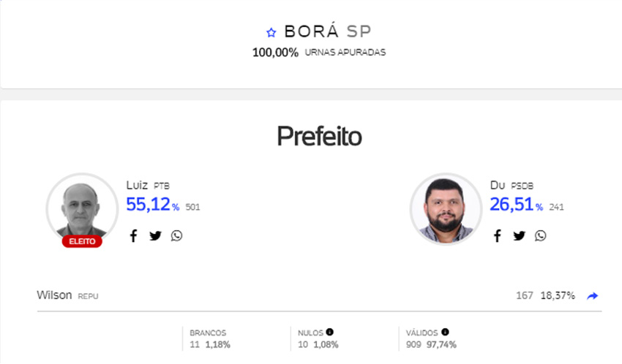Share Luiz's result on Twitter
Viewport: 622px width, 364px height.
tap(155, 235)
